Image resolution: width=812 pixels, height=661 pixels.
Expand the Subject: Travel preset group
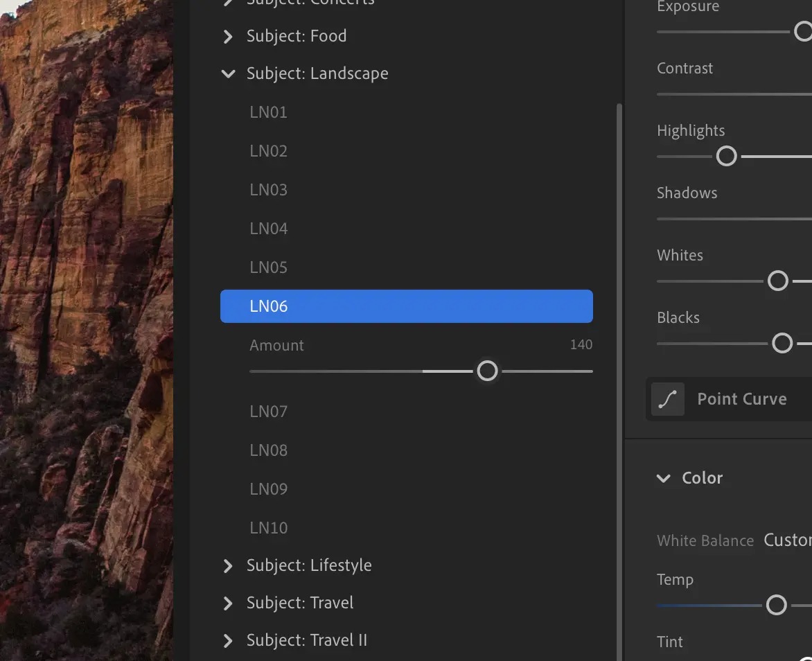click(227, 603)
